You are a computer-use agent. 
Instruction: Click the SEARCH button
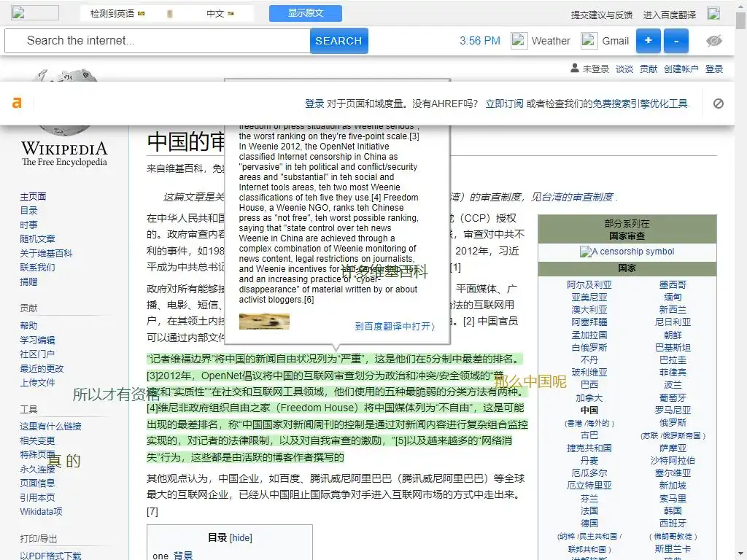[x=338, y=41]
